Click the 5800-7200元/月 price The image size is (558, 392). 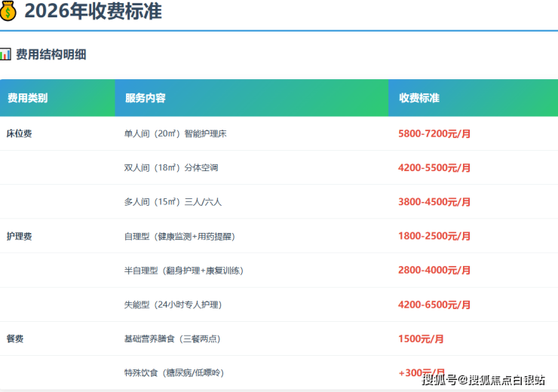pyautogui.click(x=434, y=133)
